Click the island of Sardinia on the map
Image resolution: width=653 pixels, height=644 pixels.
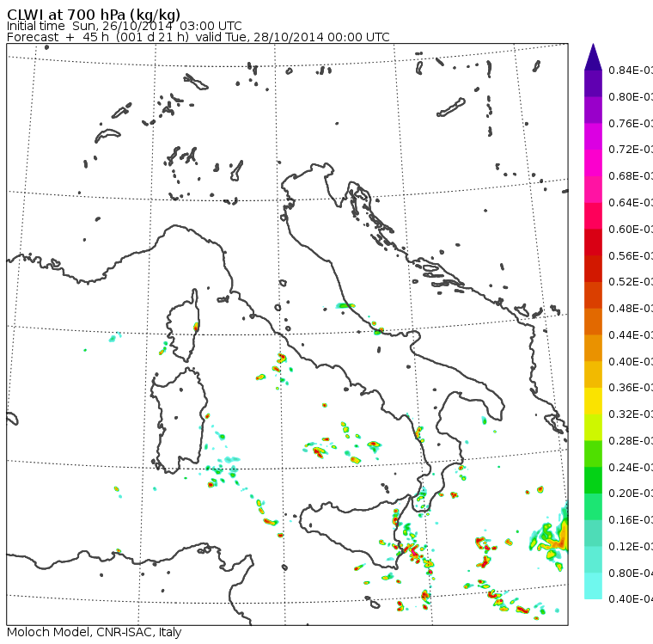coord(179,421)
